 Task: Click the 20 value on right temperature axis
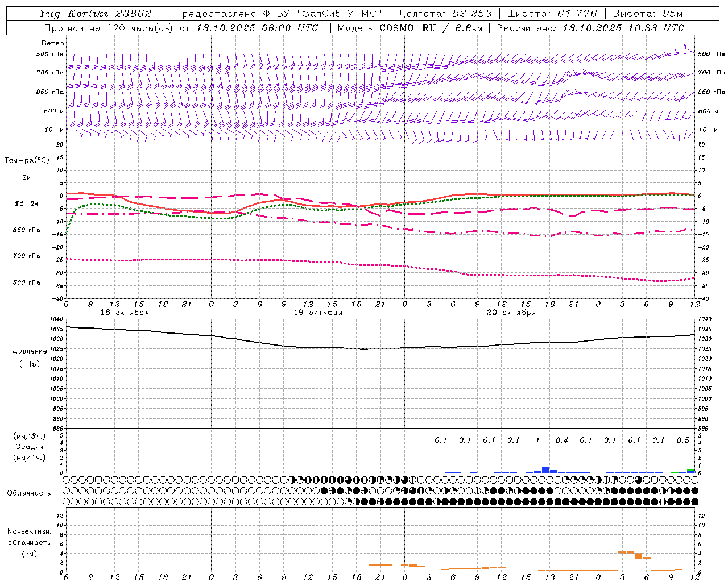coord(702,144)
